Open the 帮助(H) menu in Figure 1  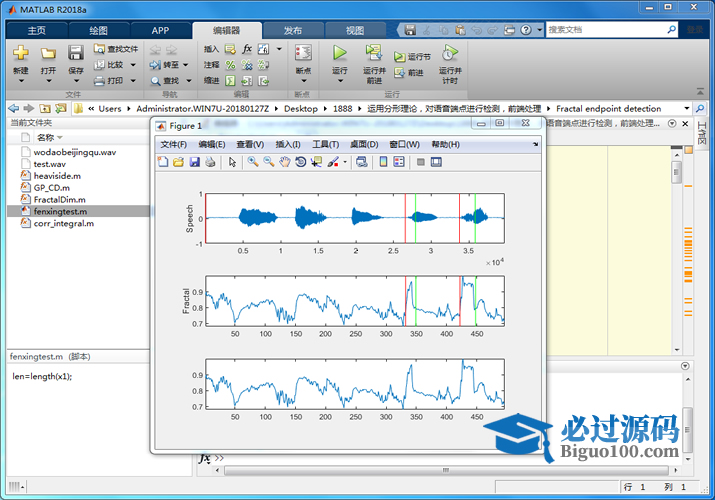click(x=446, y=144)
